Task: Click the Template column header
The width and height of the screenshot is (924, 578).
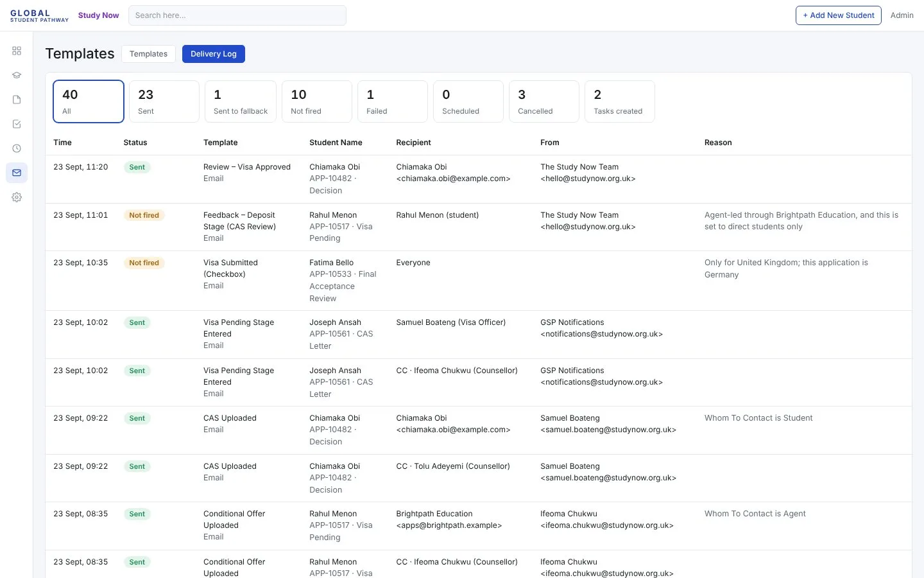Action: click(220, 143)
